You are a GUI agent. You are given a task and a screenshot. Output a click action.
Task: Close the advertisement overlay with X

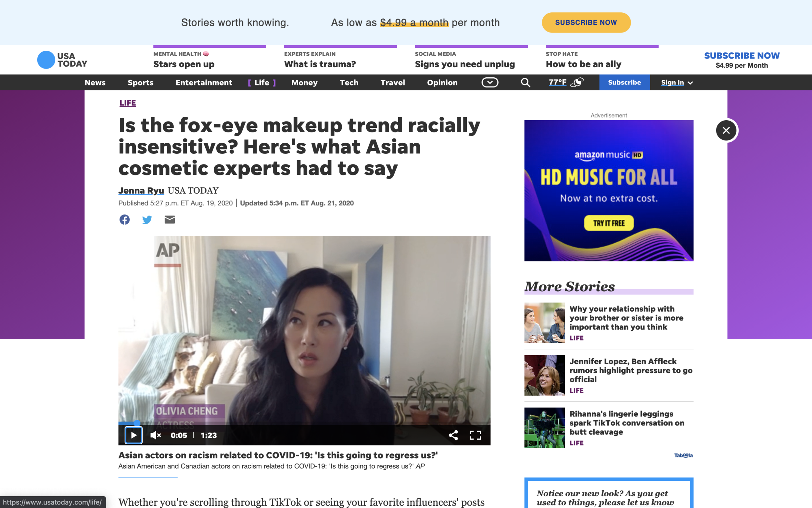tap(726, 130)
